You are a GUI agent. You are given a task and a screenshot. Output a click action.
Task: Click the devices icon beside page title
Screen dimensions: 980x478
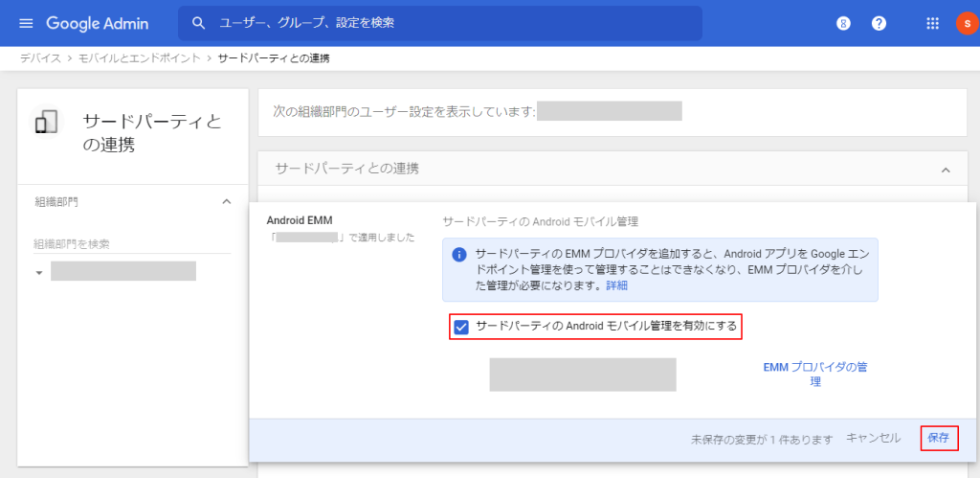(x=46, y=122)
